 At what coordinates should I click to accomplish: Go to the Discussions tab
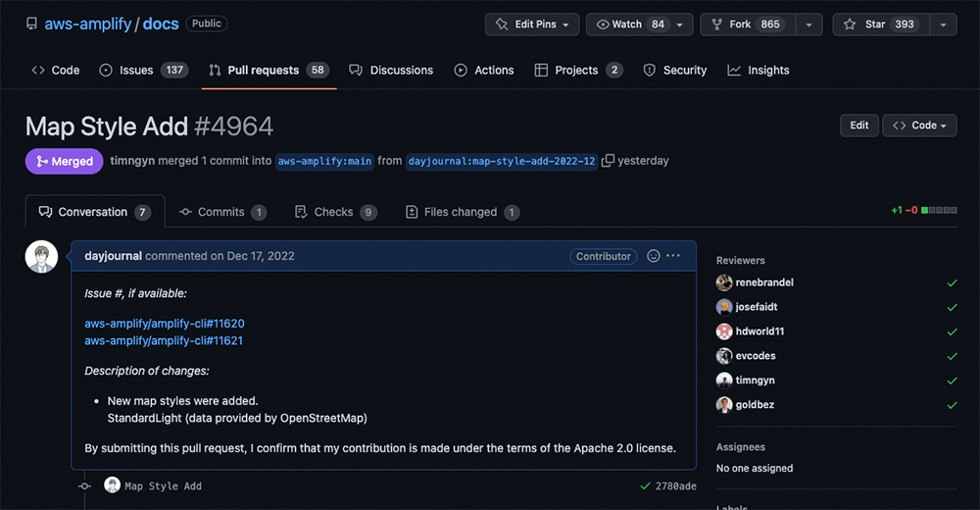391,70
